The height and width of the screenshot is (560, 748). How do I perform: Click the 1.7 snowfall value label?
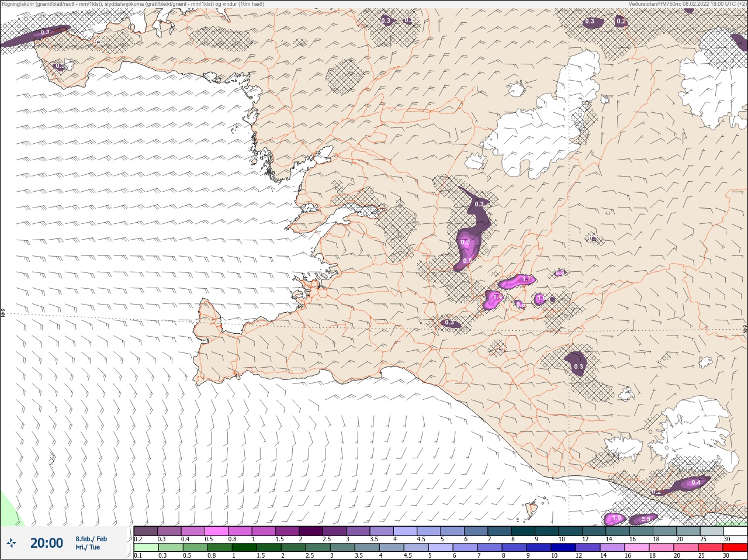526,280
